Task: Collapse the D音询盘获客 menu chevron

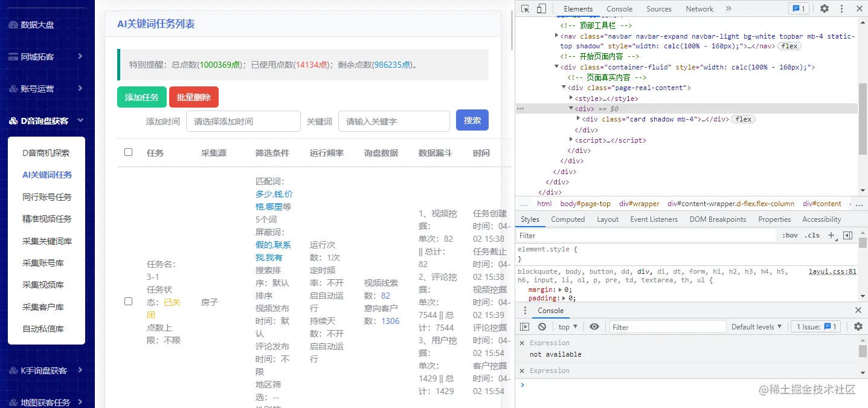Action: tap(80, 120)
